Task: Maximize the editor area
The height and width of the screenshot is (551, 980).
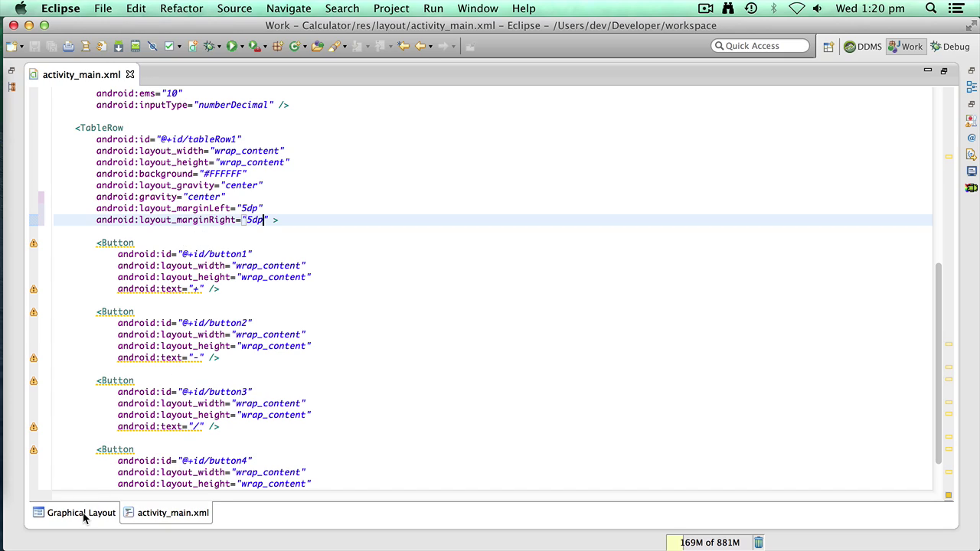Action: point(943,70)
